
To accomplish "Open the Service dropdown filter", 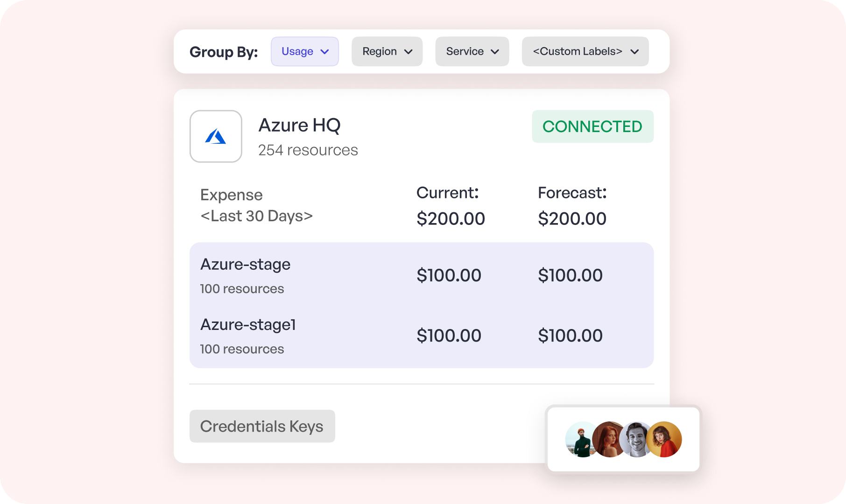I will (x=472, y=51).
